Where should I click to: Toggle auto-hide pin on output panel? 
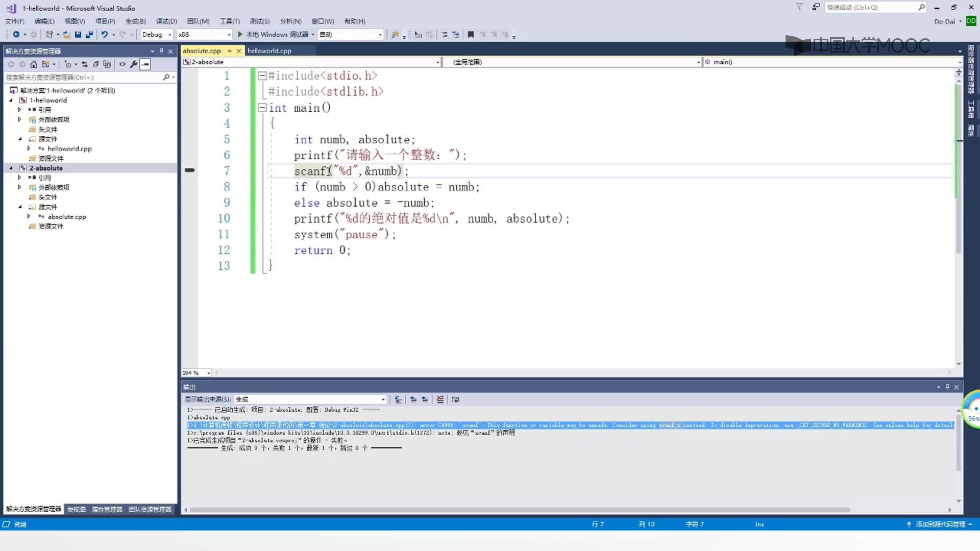click(947, 387)
